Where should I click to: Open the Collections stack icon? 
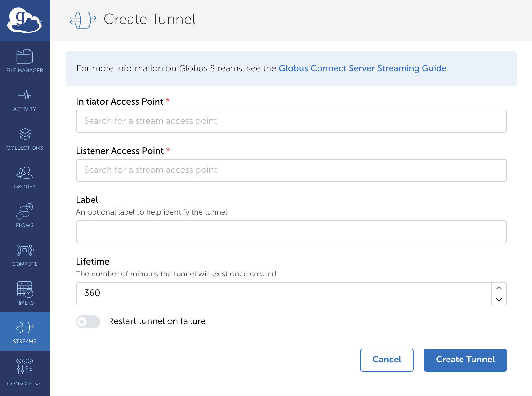coord(25,134)
